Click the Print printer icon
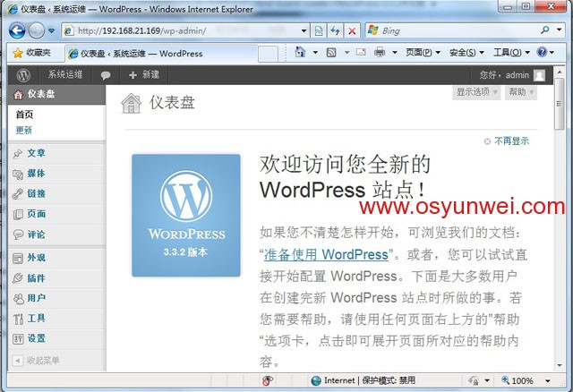 coord(380,52)
